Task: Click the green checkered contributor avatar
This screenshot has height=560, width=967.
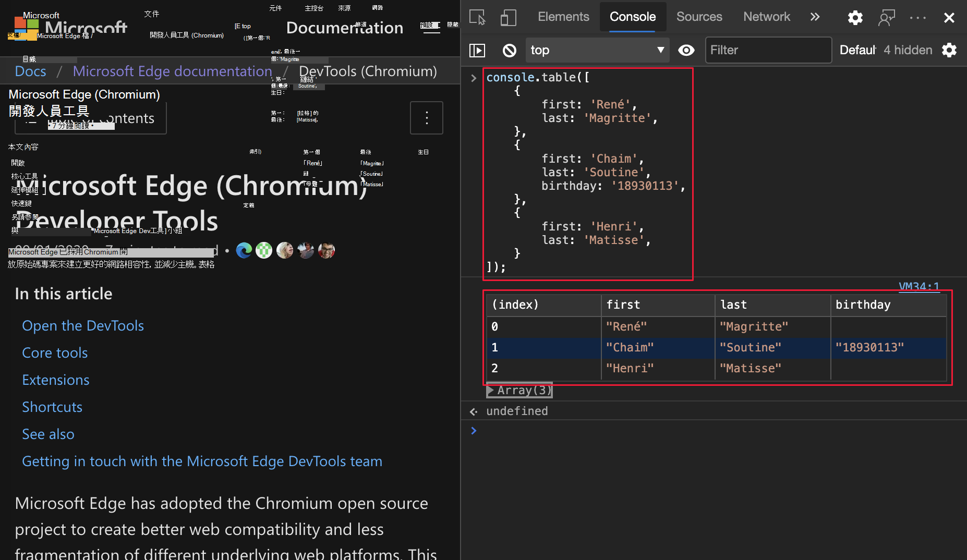Action: [x=264, y=250]
